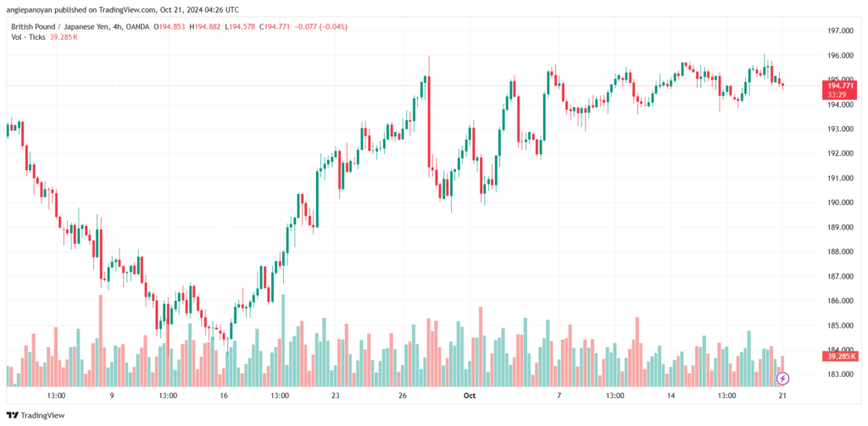868x426 pixels.
Task: Open the angiepanoyan published on TradingView.com header
Action: [x=123, y=10]
